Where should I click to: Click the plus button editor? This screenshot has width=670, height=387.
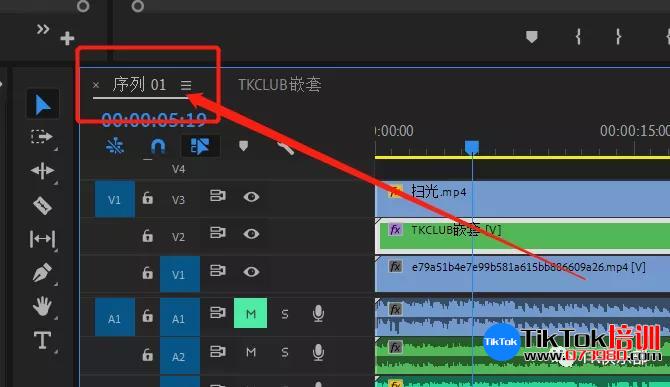[x=67, y=38]
